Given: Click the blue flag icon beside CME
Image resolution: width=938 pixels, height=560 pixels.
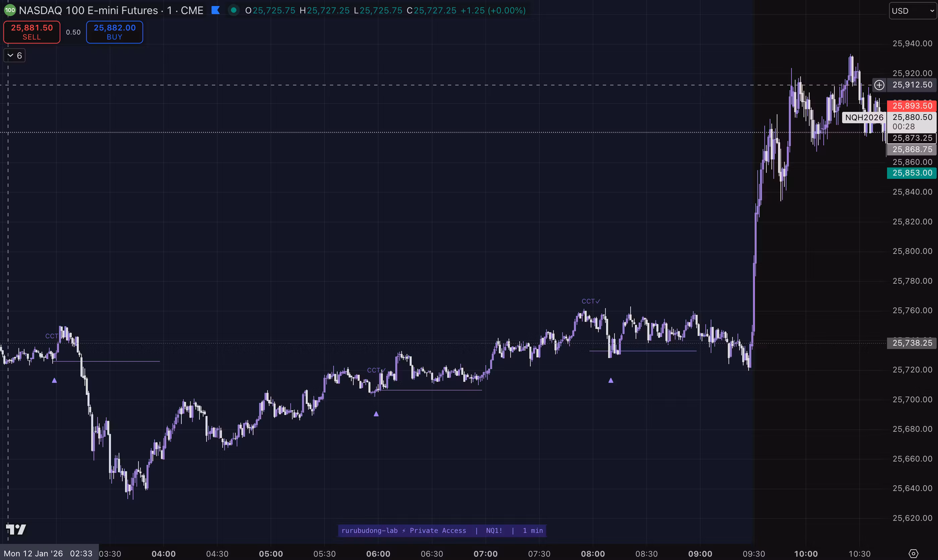Looking at the screenshot, I should (216, 10).
